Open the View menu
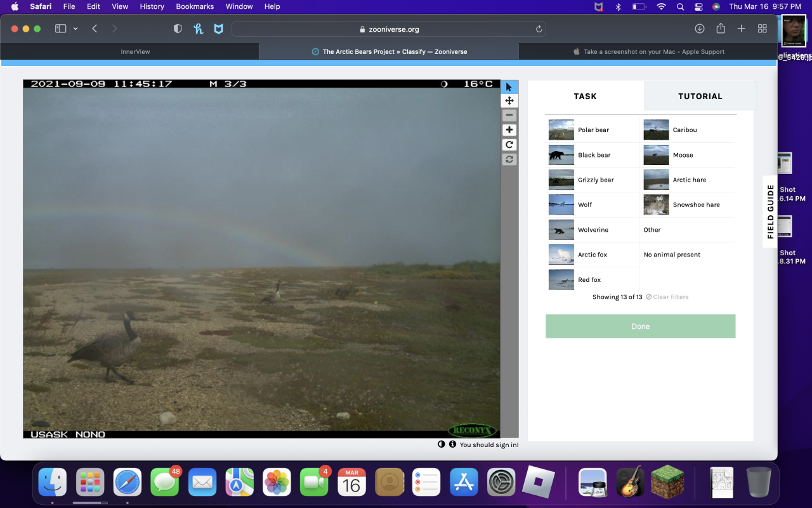Screen dimensions: 812x508 (120, 6)
